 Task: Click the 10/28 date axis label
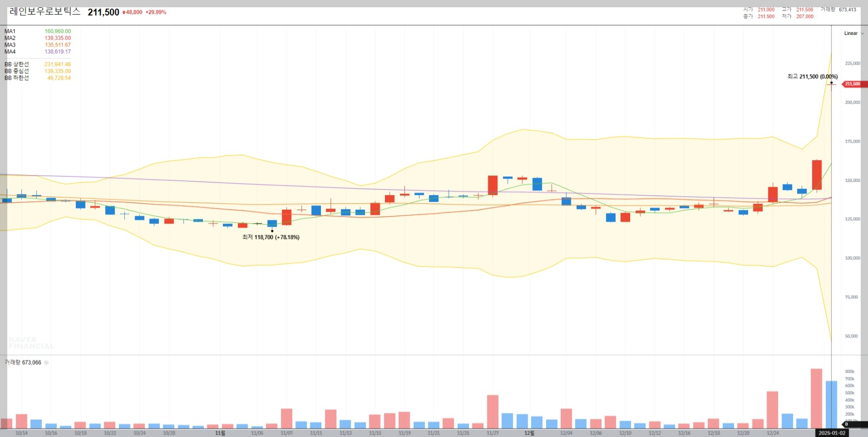click(x=169, y=433)
